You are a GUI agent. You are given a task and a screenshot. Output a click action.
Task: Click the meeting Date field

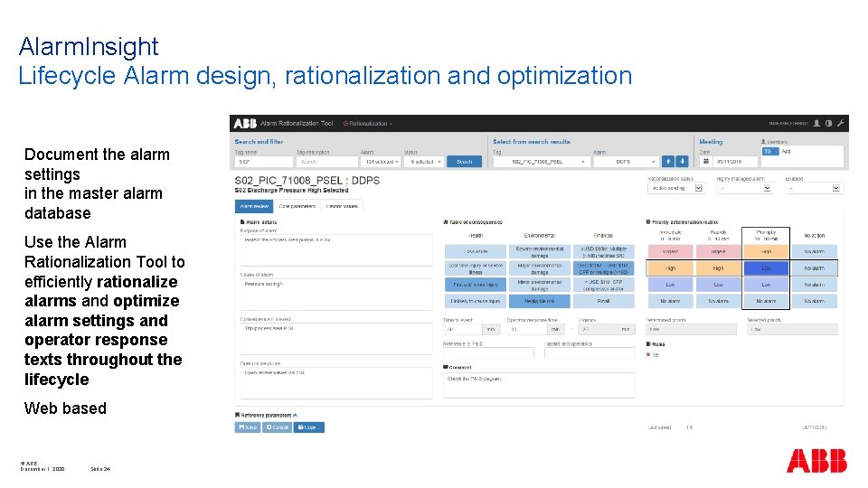point(735,162)
